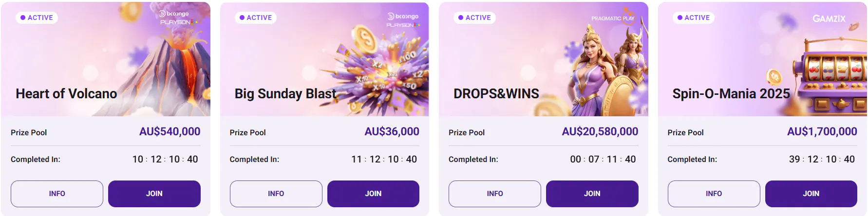Click the ACTIVE badge on DROPS&WINS card

pyautogui.click(x=475, y=18)
